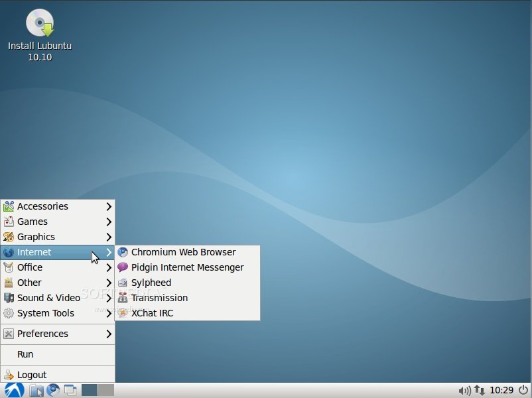The width and height of the screenshot is (532, 398).
Task: Click the Chromium launcher in the taskbar
Action: (53, 390)
